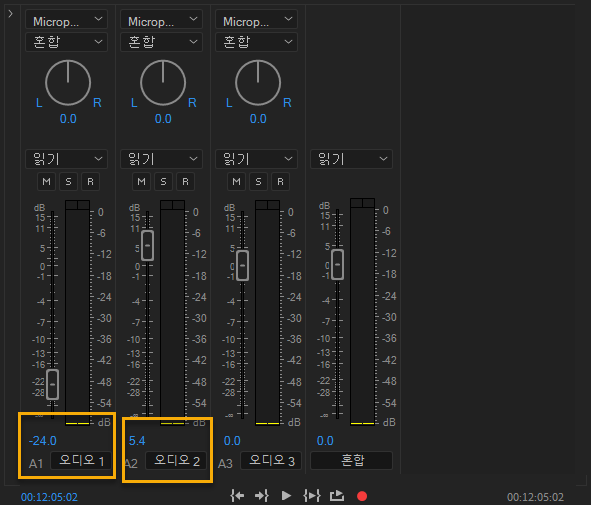
Task: Click the 오디오 2 track name field
Action: click(176, 461)
